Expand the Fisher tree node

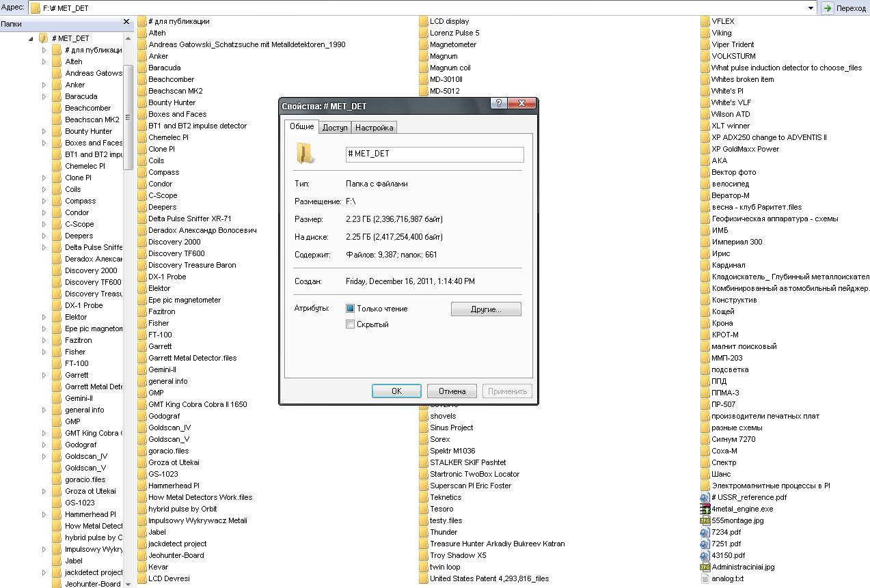point(44,352)
